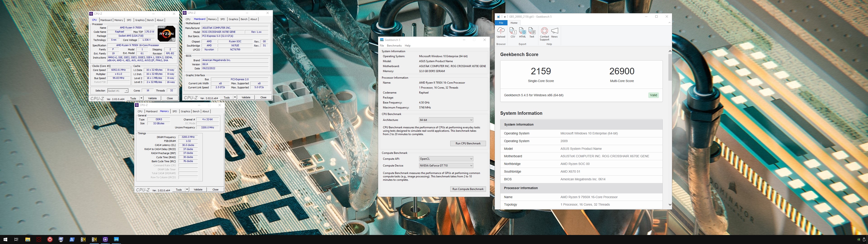The width and height of the screenshot is (868, 244).
Task: Switch to SPD tab in CPU-Z Memory window
Action: tap(175, 111)
